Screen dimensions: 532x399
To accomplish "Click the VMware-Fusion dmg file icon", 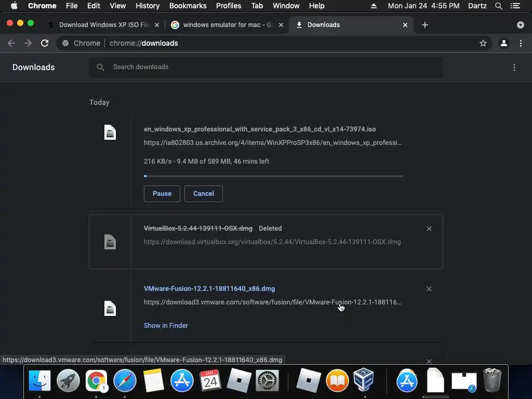I will point(110,309).
